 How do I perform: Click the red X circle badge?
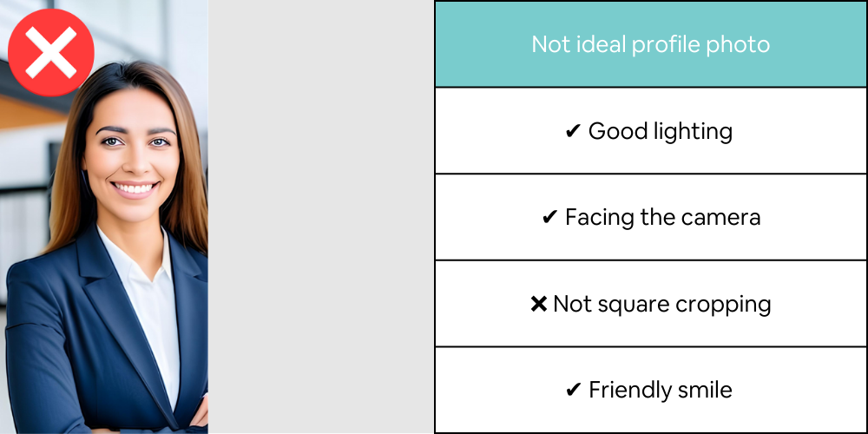point(51,52)
